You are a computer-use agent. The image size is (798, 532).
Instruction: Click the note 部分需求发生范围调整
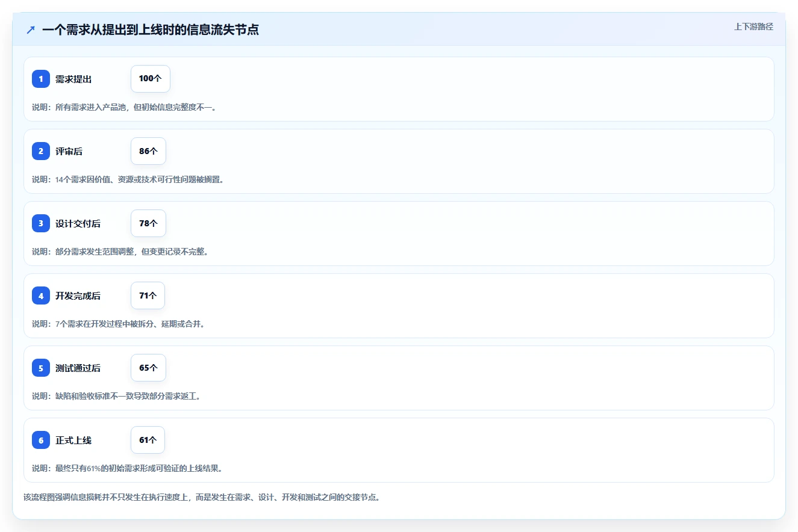click(120, 252)
